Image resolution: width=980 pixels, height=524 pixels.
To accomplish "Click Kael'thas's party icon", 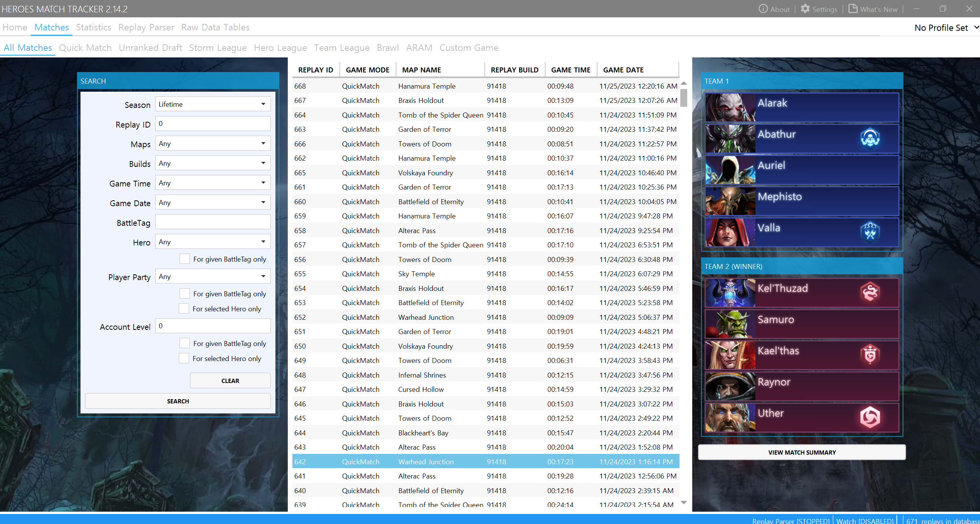I will 870,354.
